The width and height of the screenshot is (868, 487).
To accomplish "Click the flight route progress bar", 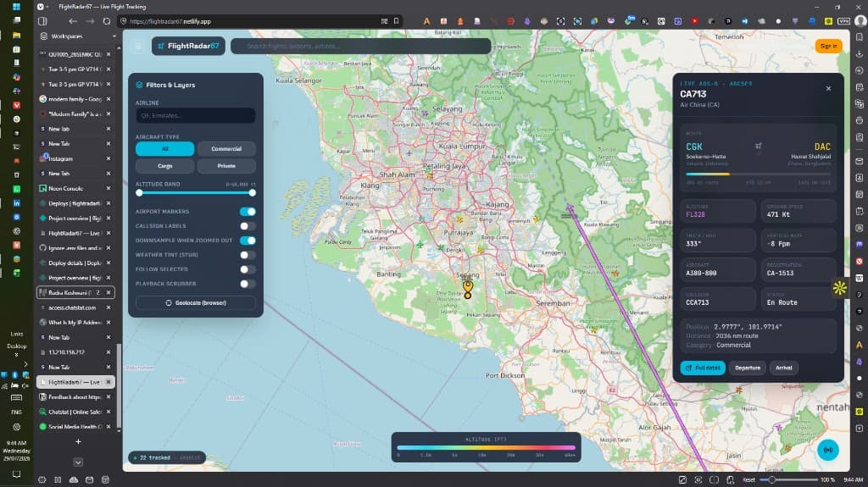I will click(x=758, y=174).
